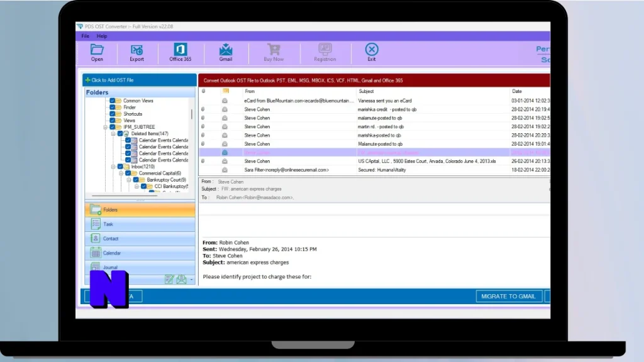Toggle the Shortcuts folder checkbox

[112, 114]
